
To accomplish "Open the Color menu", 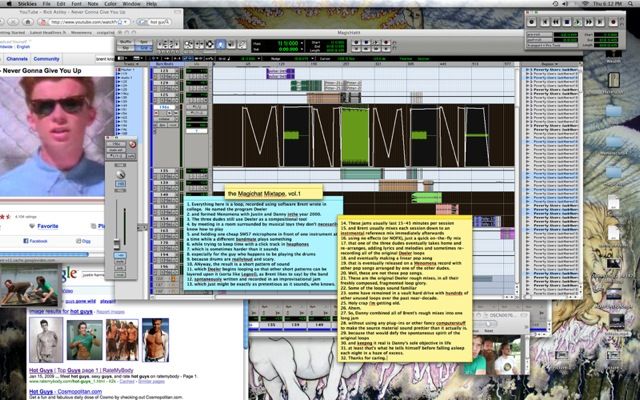I will [x=110, y=4].
